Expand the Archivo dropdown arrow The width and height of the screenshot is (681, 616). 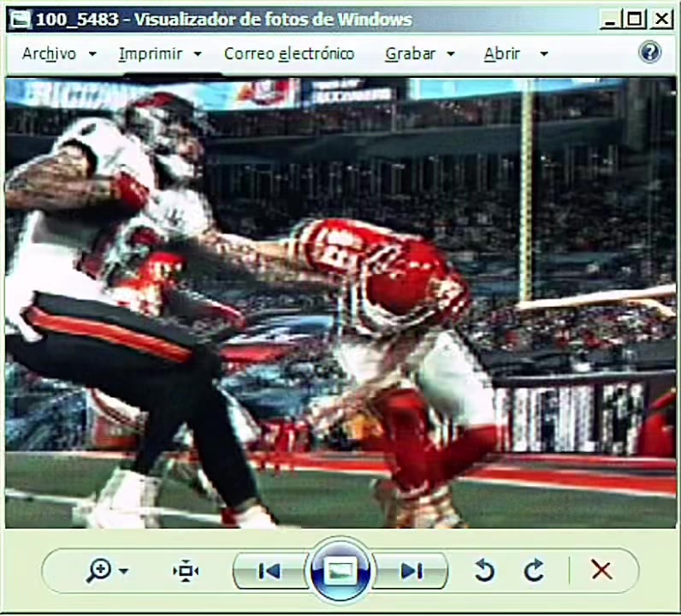92,54
